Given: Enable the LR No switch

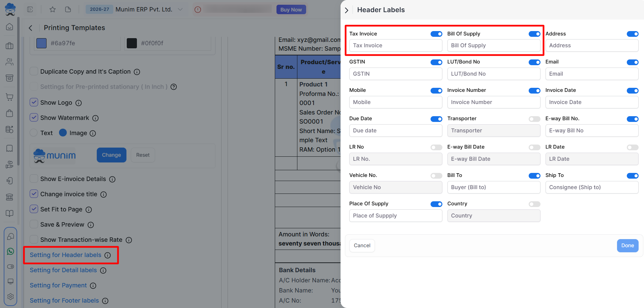Looking at the screenshot, I should click(x=436, y=147).
